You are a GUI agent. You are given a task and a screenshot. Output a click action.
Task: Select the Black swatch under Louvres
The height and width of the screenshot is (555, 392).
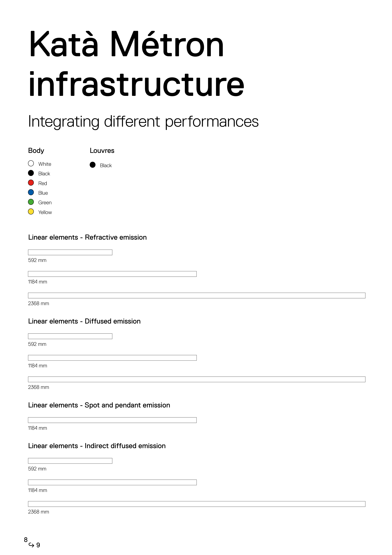pos(92,165)
